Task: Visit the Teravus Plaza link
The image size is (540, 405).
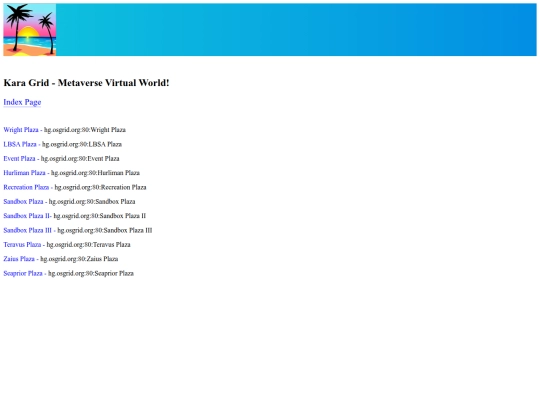Action: [x=22, y=245]
